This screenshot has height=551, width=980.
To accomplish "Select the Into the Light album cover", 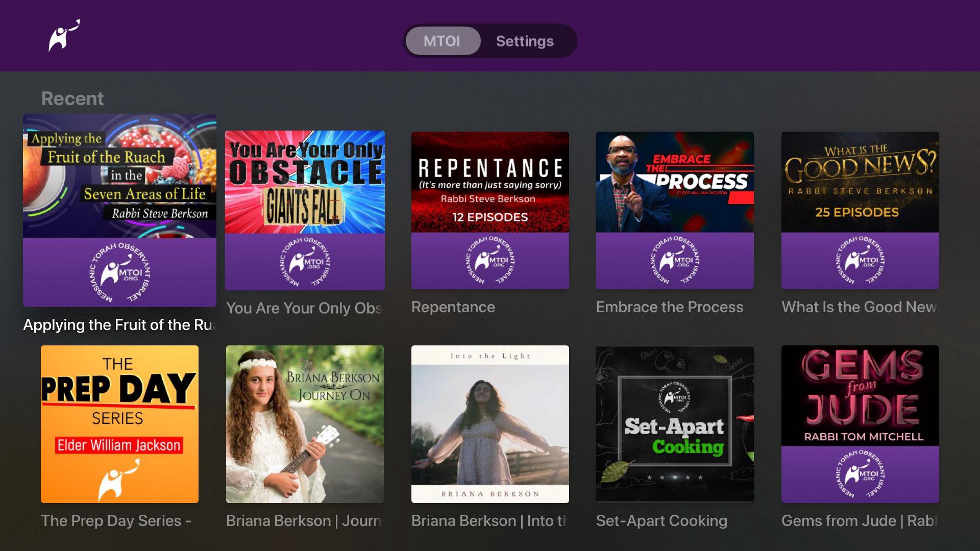I will [x=490, y=424].
